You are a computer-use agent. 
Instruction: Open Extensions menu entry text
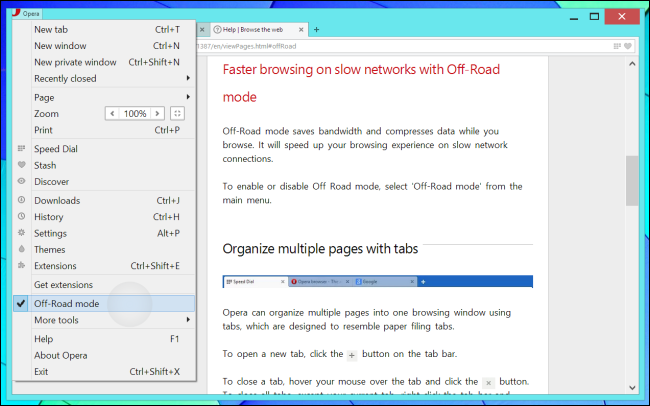pos(55,266)
